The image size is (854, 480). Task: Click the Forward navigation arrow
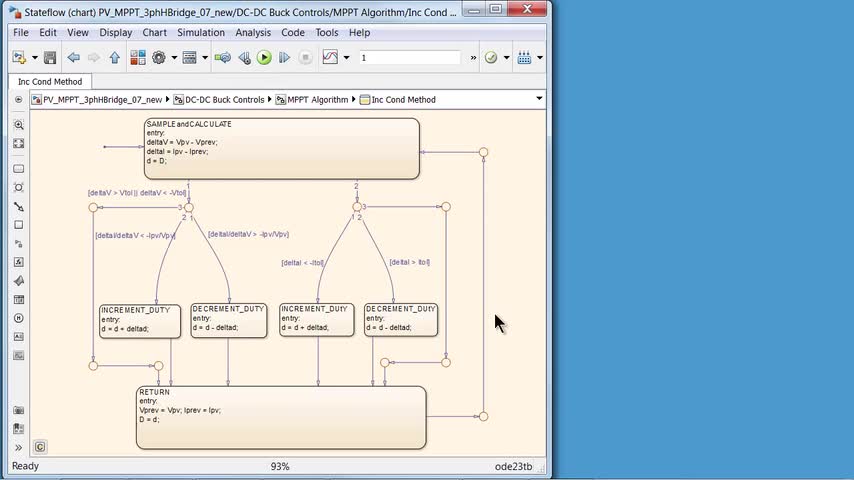click(x=94, y=57)
